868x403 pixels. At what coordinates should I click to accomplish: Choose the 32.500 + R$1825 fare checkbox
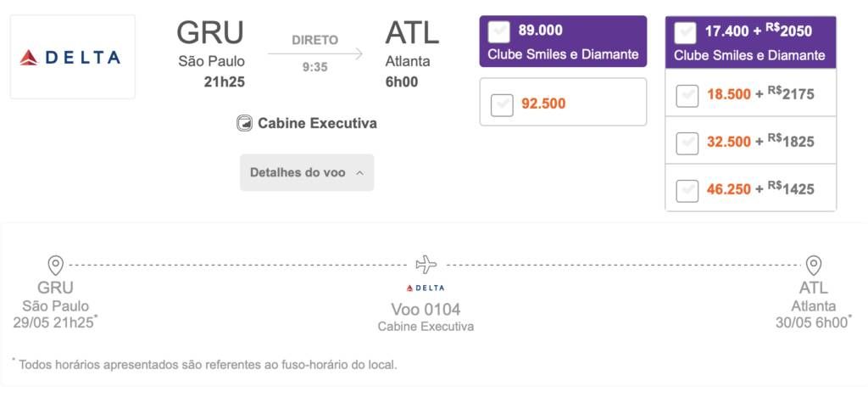coord(687,143)
